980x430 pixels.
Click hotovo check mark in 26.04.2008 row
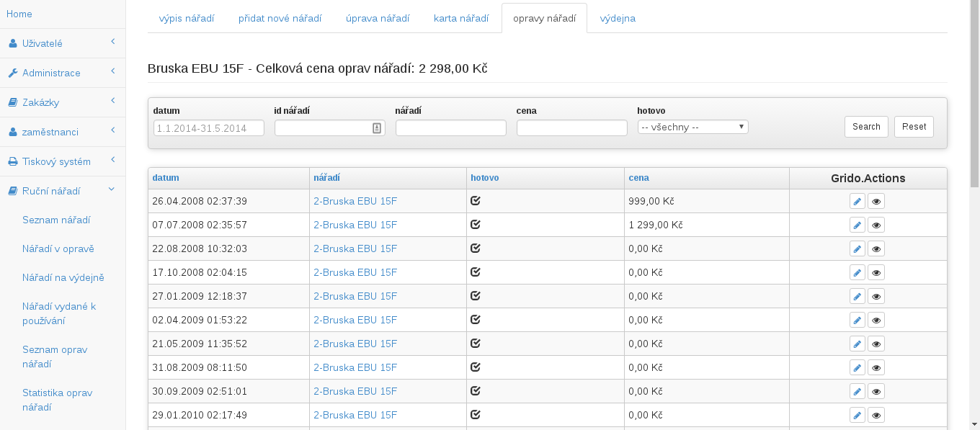tap(476, 201)
